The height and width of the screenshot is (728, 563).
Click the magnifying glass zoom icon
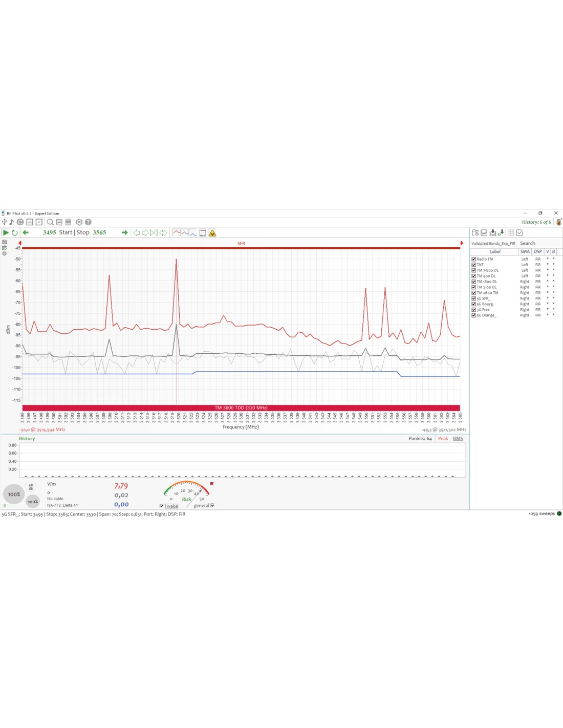click(x=50, y=222)
